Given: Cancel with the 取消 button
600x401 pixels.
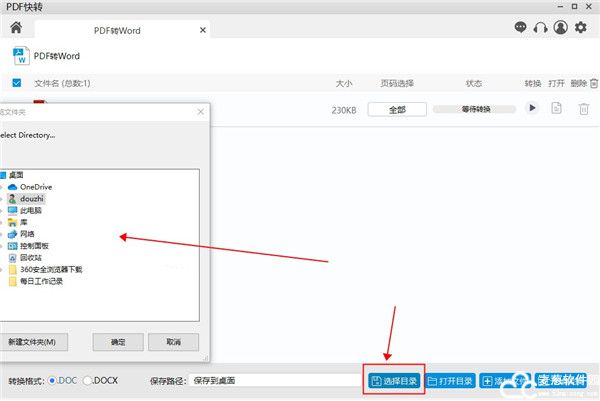Looking at the screenshot, I should coord(174,342).
